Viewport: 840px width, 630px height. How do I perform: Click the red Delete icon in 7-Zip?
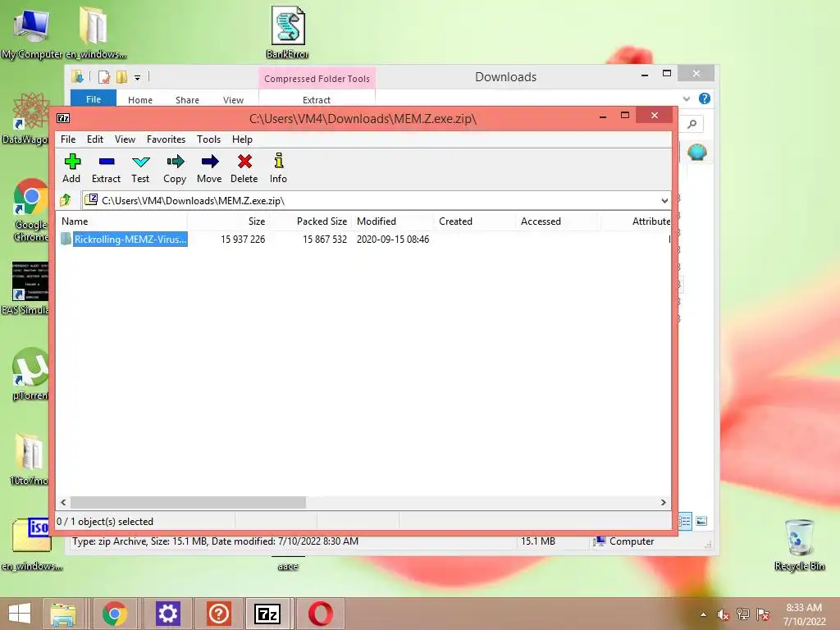[x=244, y=169]
